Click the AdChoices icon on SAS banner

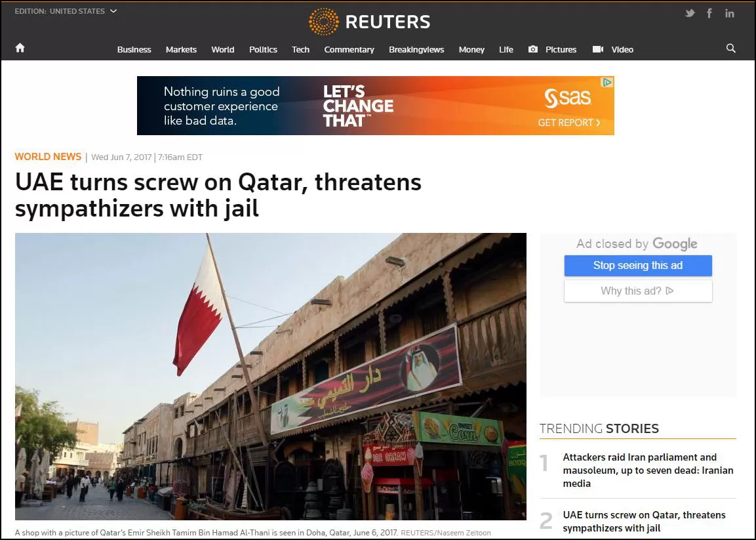pos(608,82)
